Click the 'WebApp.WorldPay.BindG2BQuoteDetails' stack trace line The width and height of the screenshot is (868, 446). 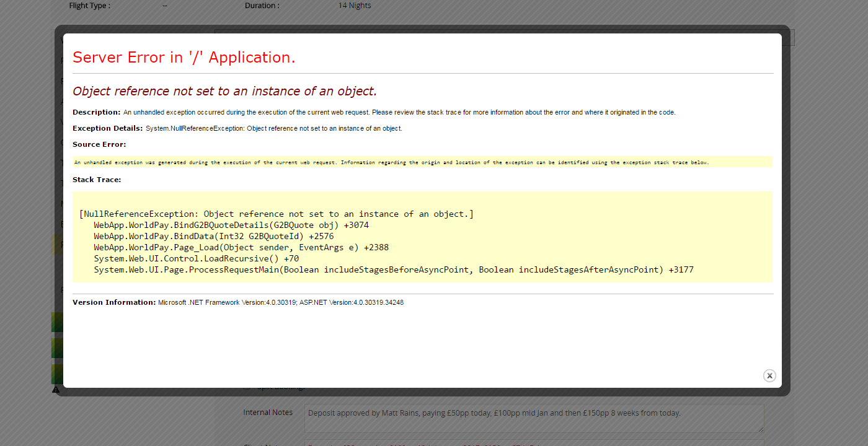pos(231,225)
